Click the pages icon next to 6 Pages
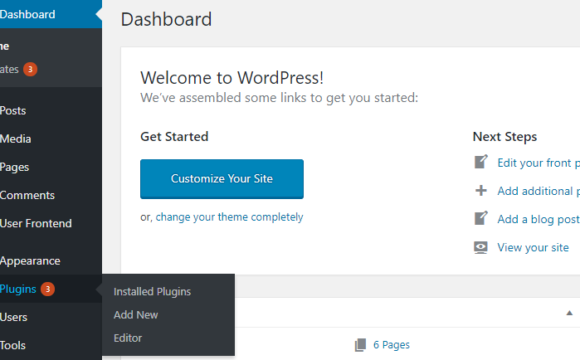 (x=361, y=344)
